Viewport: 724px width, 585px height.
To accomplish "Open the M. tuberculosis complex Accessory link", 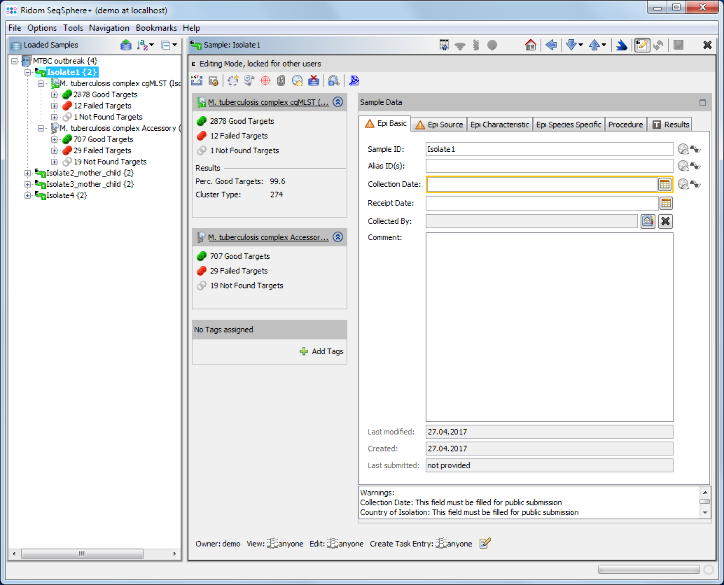I will click(x=268, y=237).
